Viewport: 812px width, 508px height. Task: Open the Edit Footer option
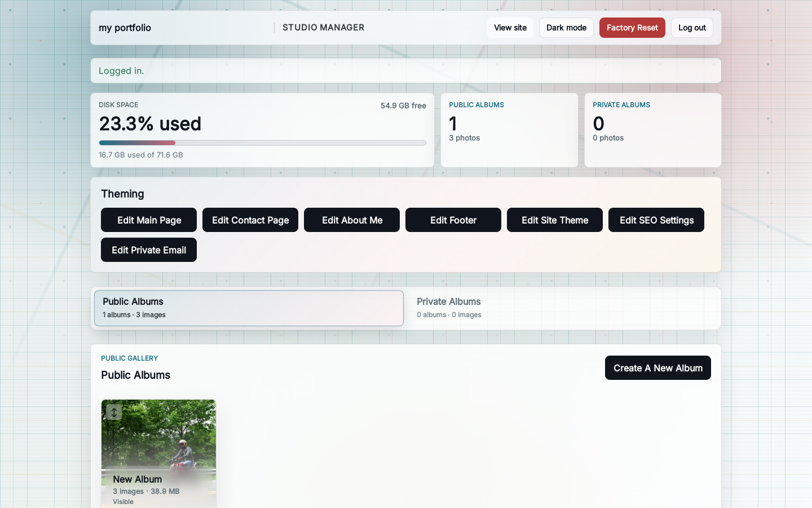click(x=453, y=220)
